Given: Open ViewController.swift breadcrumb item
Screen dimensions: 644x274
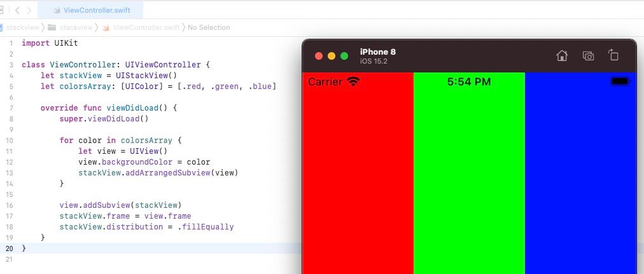Looking at the screenshot, I should click(146, 27).
